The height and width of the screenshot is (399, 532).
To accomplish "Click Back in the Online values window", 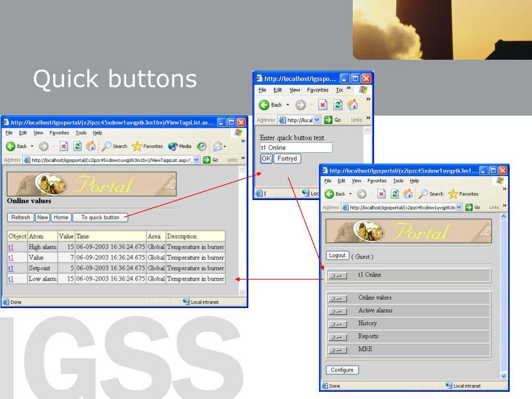I will 16,146.
